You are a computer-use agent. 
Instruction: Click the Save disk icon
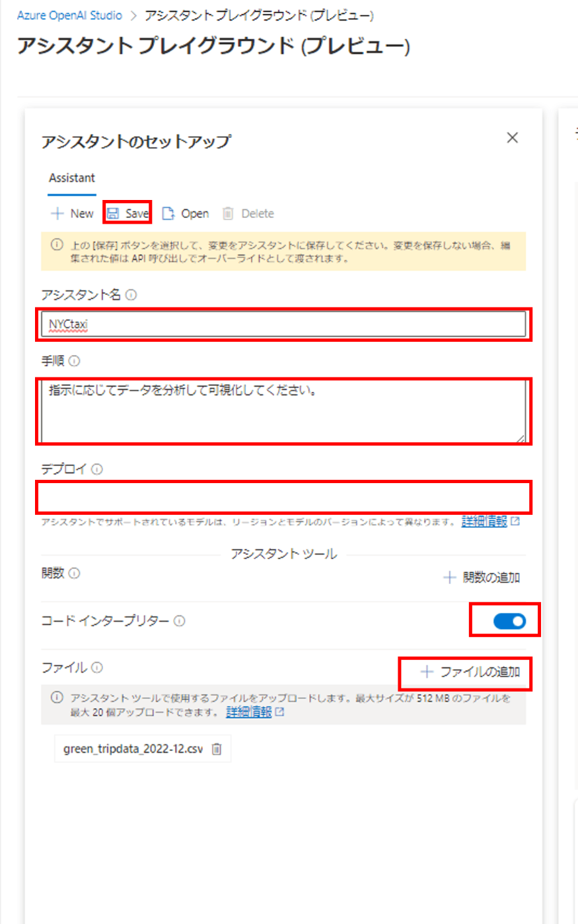tap(114, 213)
